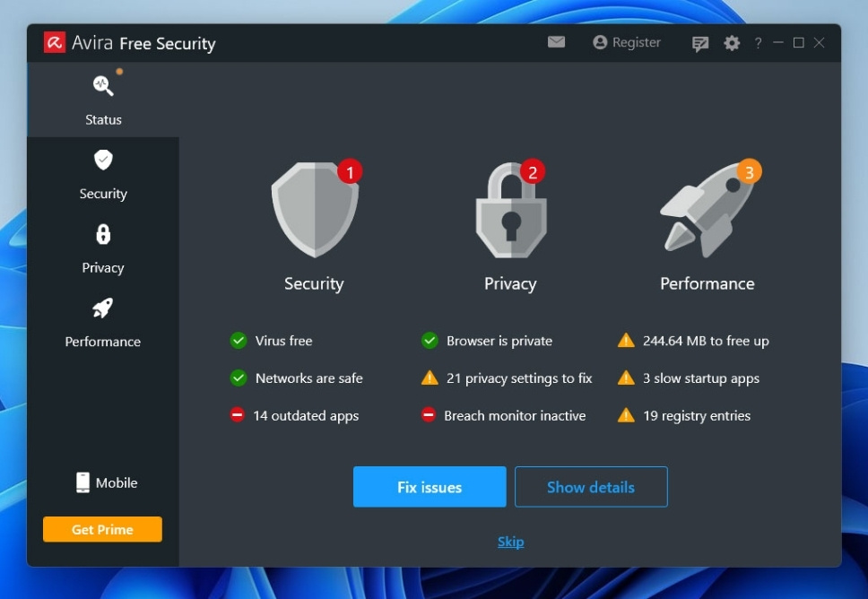Click the Skip link
Viewport: 868px width, 599px height.
pos(510,542)
